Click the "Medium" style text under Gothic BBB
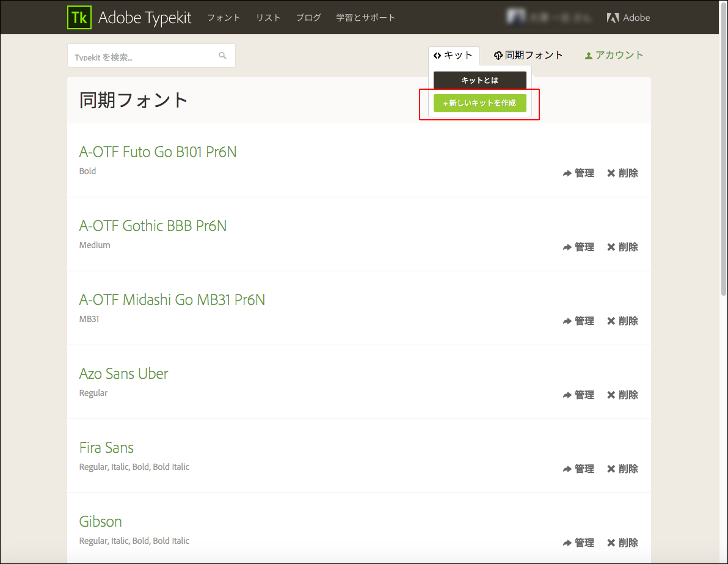 point(95,245)
